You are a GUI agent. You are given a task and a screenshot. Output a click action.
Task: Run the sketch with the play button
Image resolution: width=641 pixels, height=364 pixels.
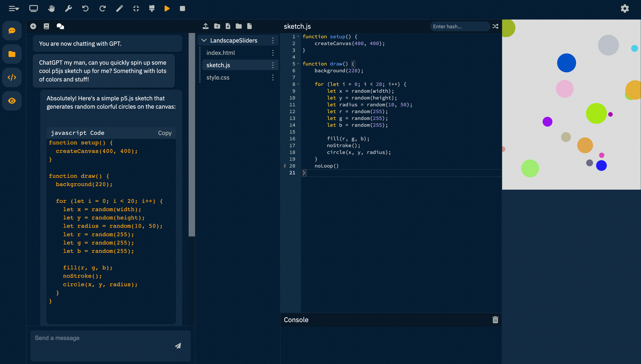click(167, 9)
